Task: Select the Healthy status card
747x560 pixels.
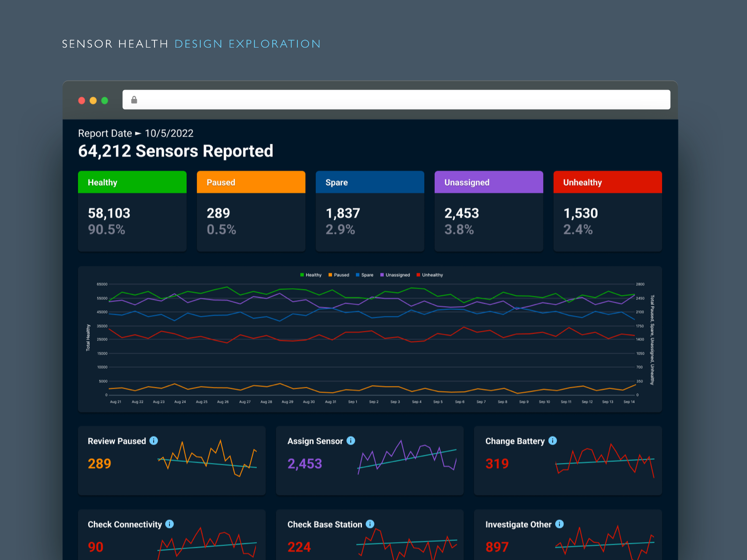Action: coord(132,211)
